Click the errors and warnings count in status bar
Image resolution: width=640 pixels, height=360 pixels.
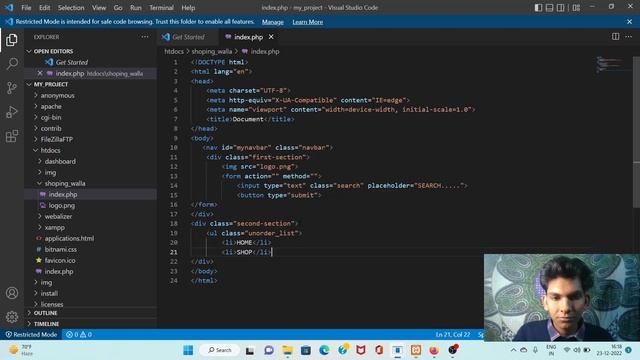click(x=79, y=335)
